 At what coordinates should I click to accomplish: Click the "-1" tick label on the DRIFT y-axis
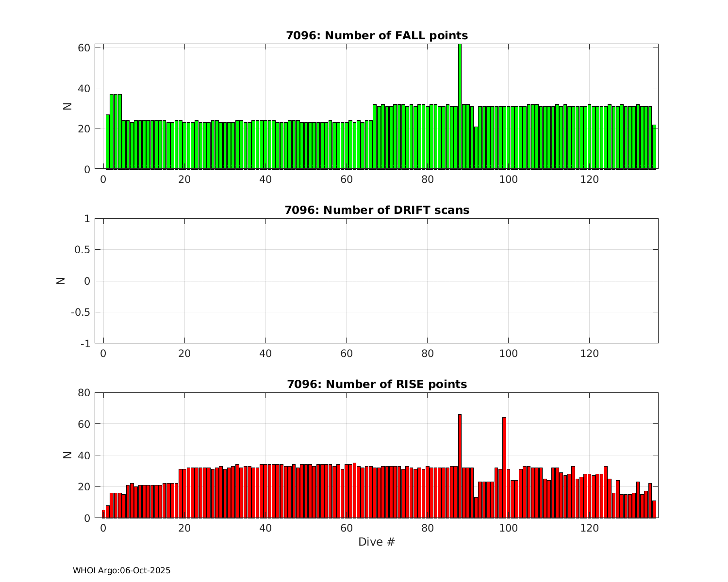pos(85,343)
